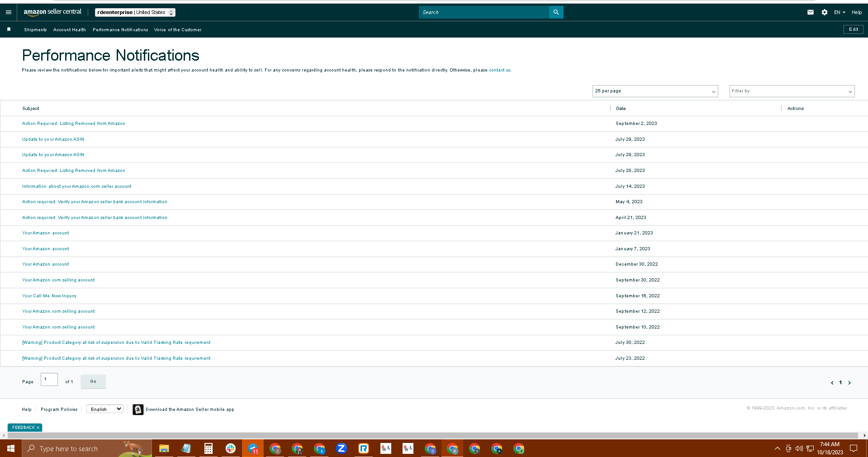Image resolution: width=868 pixels, height=457 pixels.
Task: Open the FEEDBACK tab
Action: (23, 428)
